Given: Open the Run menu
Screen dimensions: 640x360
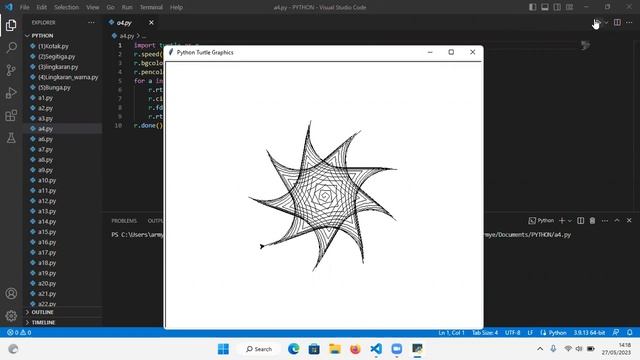Looking at the screenshot, I should click(x=127, y=7).
